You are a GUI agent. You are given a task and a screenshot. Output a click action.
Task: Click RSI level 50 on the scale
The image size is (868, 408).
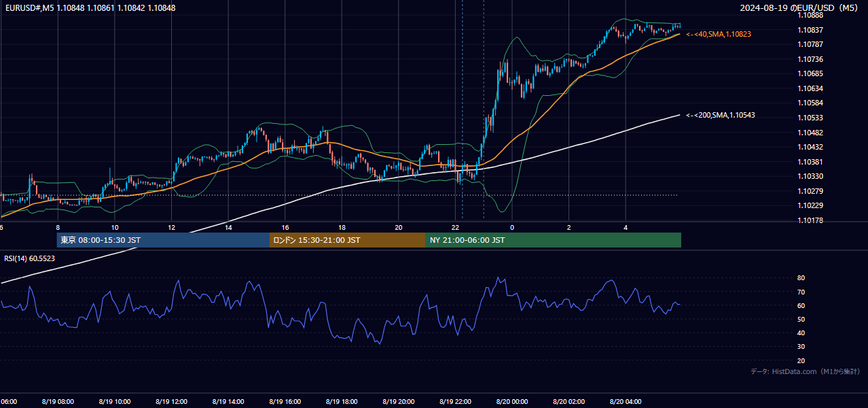pos(801,319)
